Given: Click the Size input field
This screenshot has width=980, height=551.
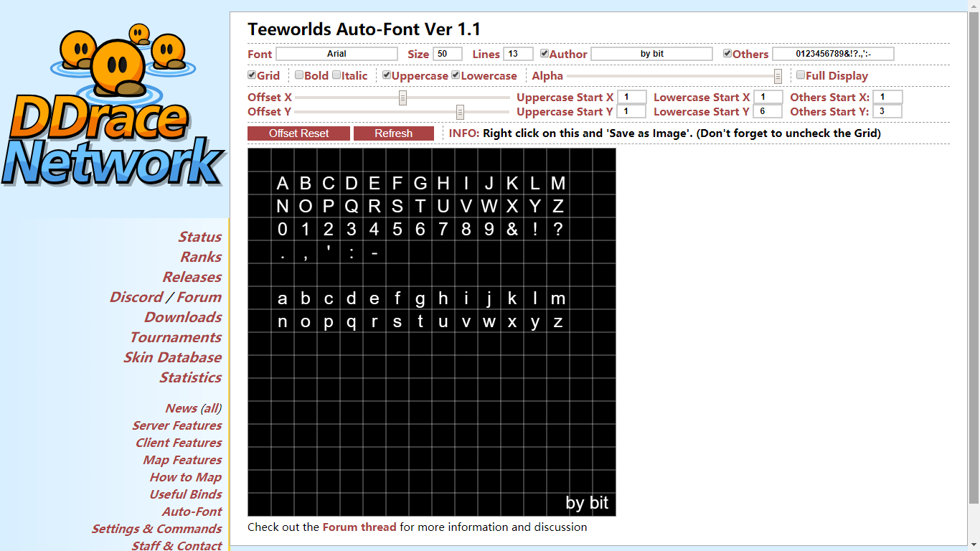Looking at the screenshot, I should point(447,54).
